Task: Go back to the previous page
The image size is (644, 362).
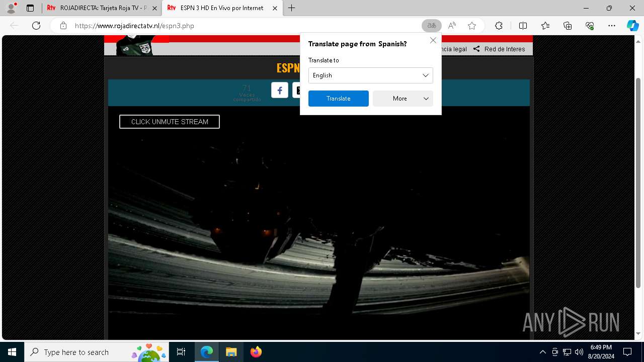Action: coord(14,26)
